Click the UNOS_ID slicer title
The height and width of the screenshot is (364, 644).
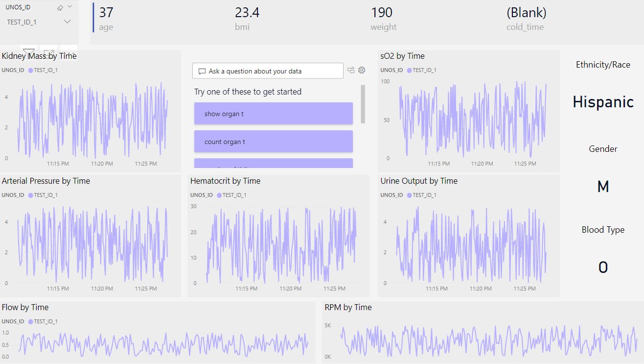18,7
